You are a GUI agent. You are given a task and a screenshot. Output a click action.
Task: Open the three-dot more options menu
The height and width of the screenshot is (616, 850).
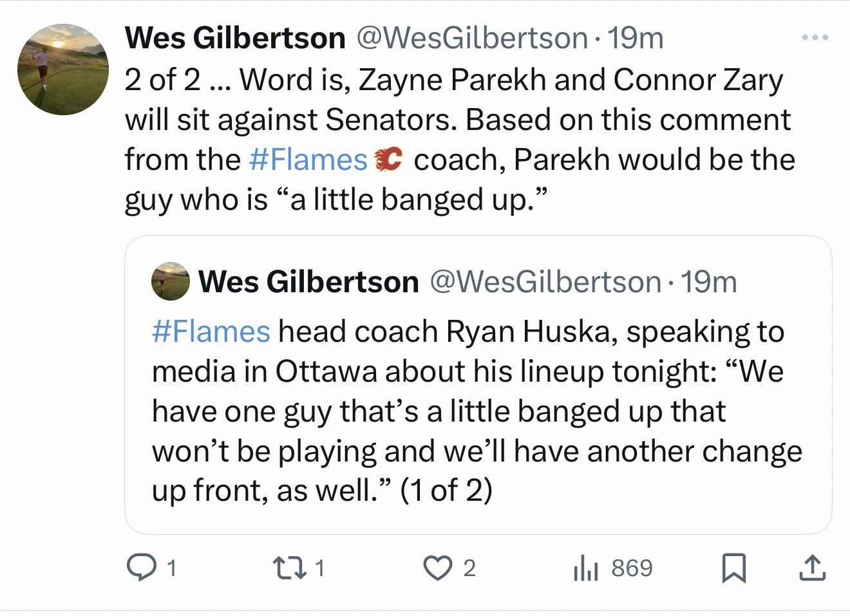[x=815, y=38]
